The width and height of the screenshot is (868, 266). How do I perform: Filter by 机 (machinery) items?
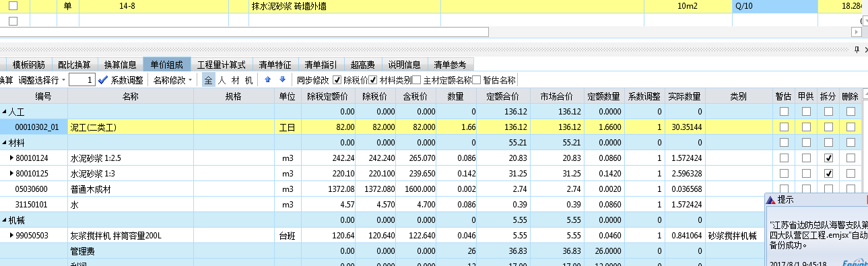pos(248,79)
